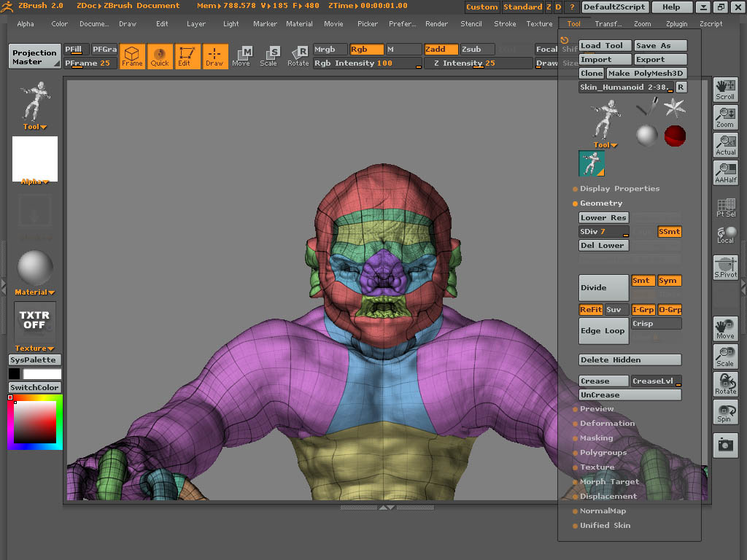This screenshot has width=747, height=560.
Task: Click the teal-framed humanoid subtool thumbnail
Action: coord(592,163)
